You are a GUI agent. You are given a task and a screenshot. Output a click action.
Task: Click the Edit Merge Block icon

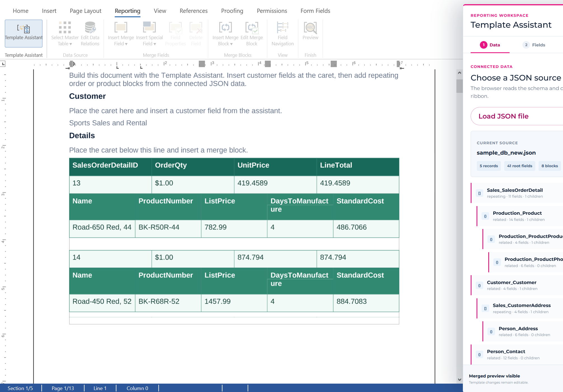[x=252, y=34]
